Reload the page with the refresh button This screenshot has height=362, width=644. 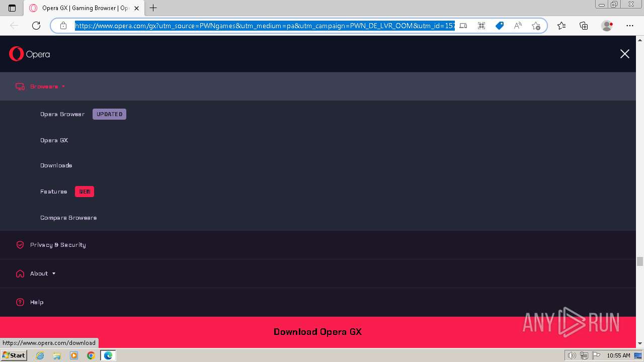(36, 26)
